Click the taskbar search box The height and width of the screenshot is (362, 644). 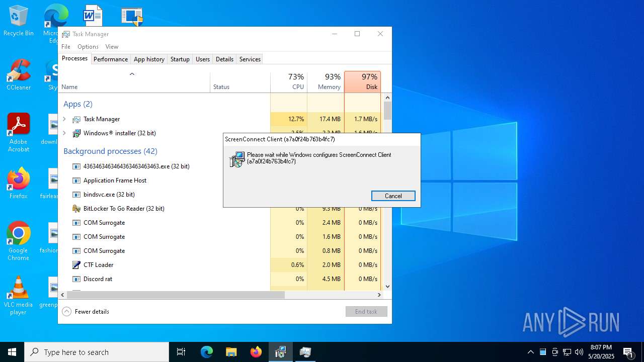point(97,352)
